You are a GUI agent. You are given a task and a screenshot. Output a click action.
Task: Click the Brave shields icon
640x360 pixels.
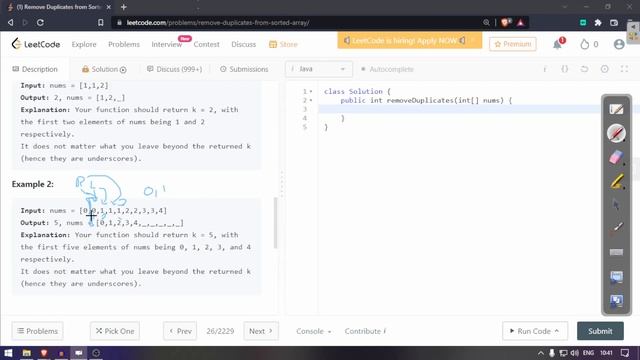505,22
